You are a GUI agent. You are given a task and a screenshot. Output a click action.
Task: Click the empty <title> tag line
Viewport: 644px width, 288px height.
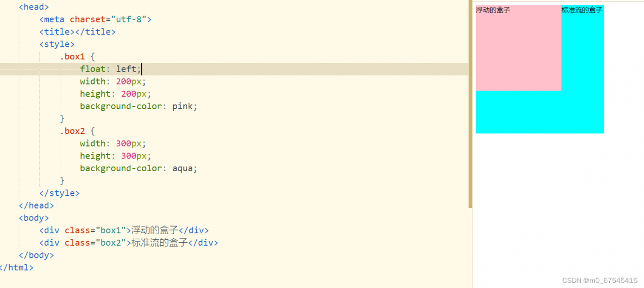tap(77, 32)
